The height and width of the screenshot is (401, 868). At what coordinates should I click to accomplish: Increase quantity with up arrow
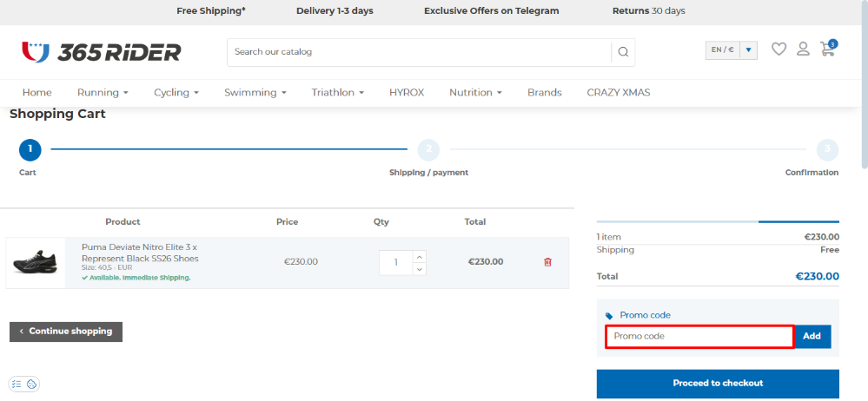click(420, 256)
